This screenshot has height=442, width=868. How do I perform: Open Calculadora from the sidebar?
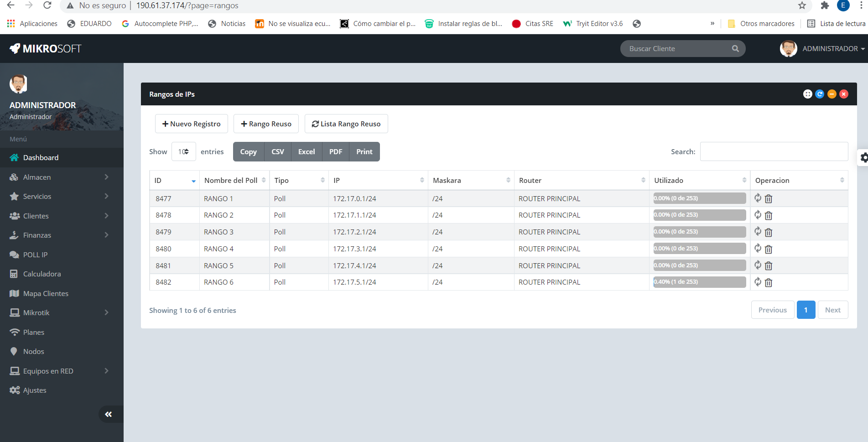tap(62, 274)
